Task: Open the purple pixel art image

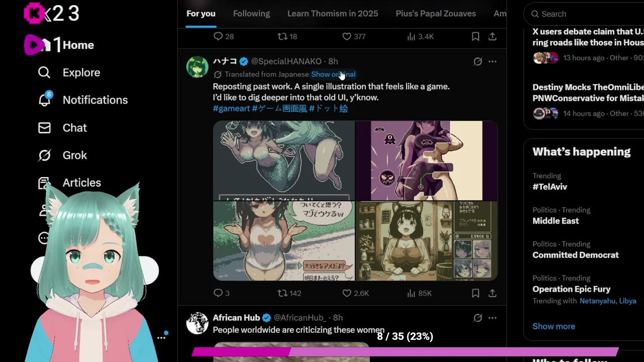Action: click(x=427, y=160)
